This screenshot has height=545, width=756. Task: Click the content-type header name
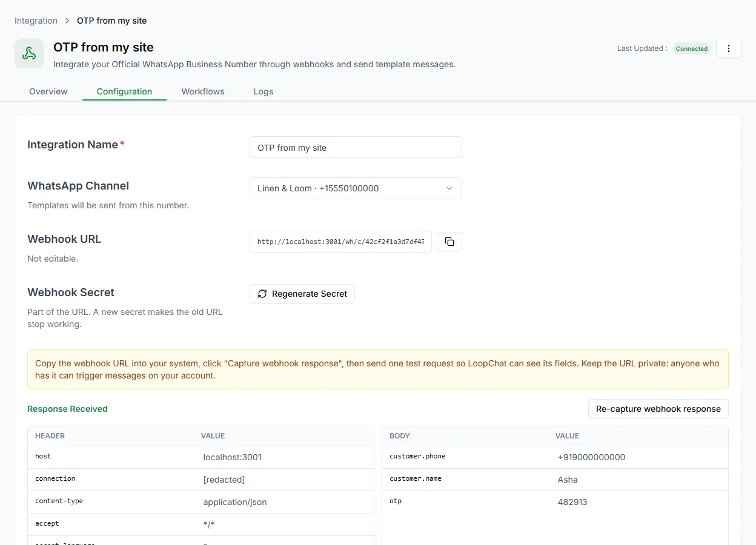pyautogui.click(x=59, y=501)
